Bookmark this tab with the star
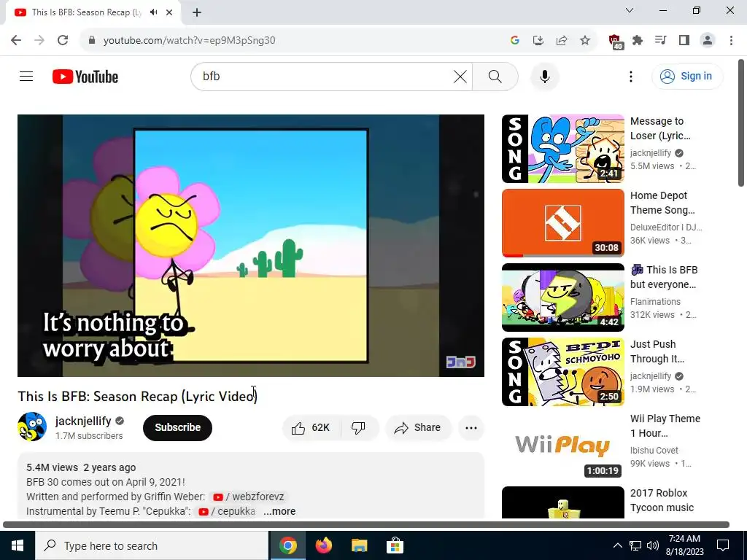This screenshot has height=560, width=747. [585, 40]
